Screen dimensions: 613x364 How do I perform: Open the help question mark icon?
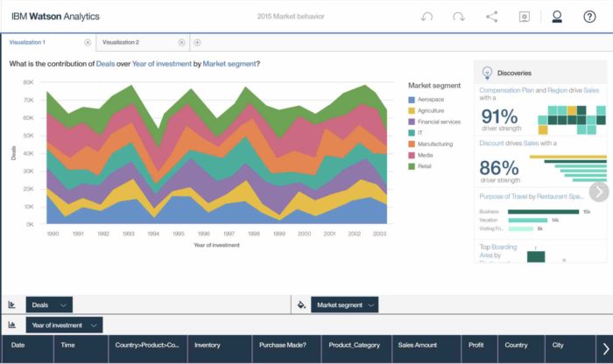click(589, 17)
